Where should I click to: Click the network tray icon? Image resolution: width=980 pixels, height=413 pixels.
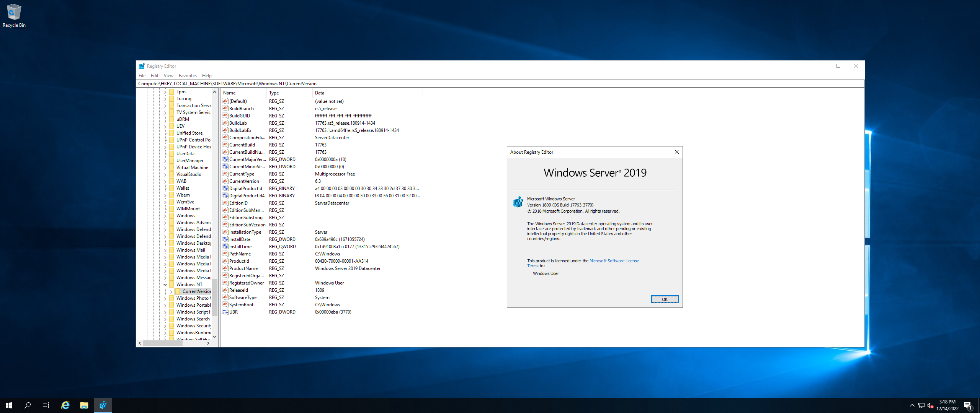coord(921,405)
